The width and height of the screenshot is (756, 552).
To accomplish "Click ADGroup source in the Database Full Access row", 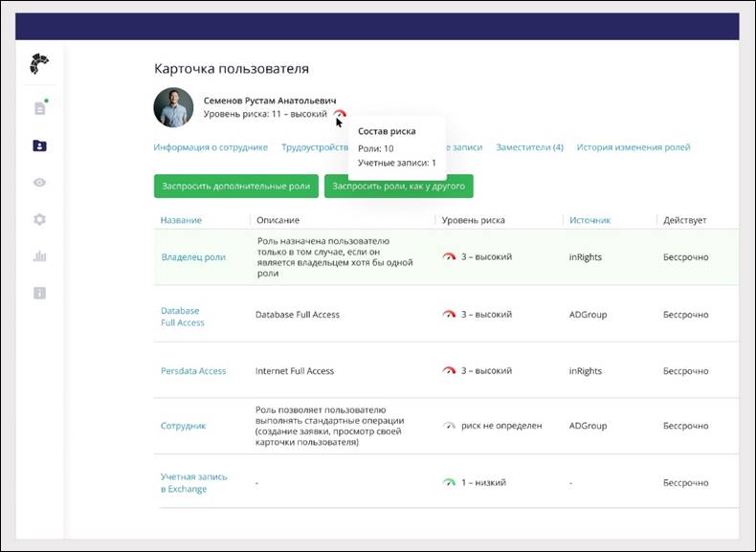I will click(588, 315).
